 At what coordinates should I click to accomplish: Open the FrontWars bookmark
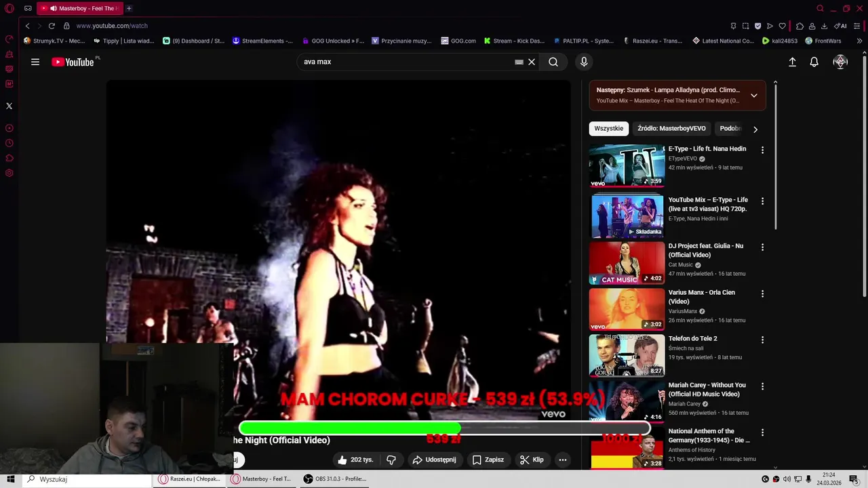point(823,41)
